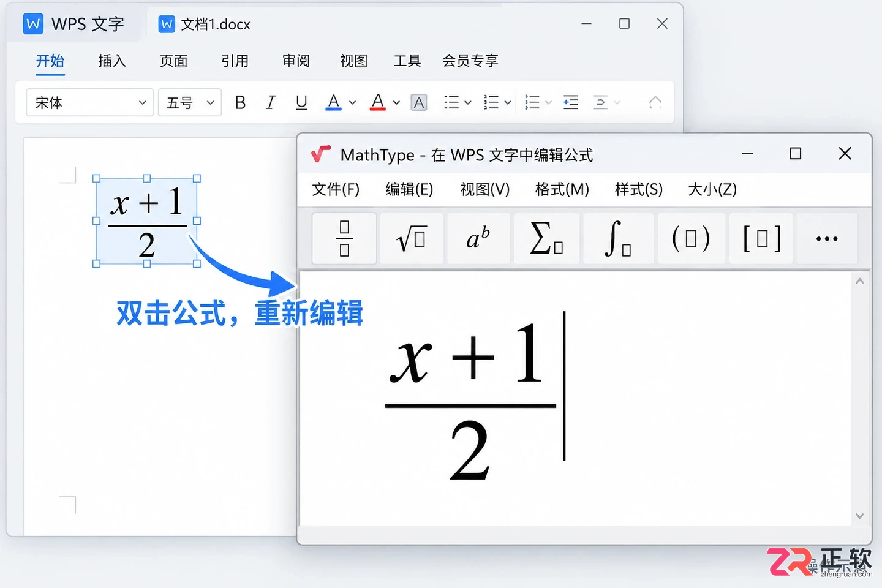Switch to the 审阅 tab in WPS
This screenshot has height=588, width=882.
pyautogui.click(x=296, y=61)
